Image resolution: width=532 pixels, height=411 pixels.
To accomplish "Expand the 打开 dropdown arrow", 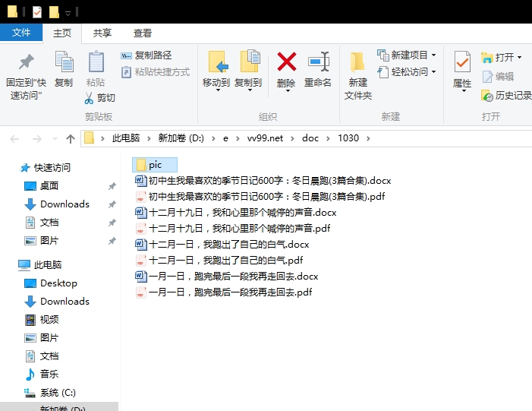I will coord(519,58).
